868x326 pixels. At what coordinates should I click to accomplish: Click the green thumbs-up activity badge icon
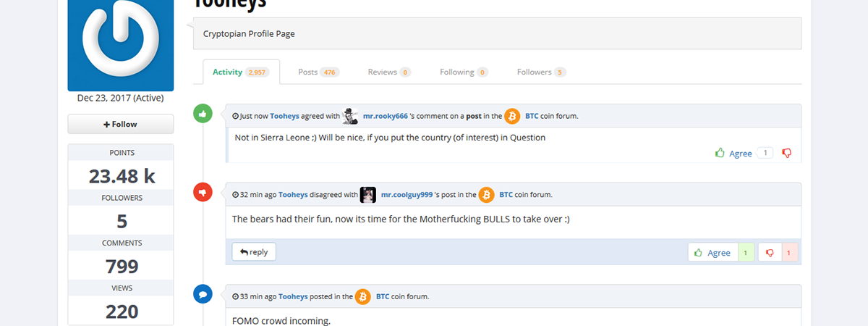203,114
